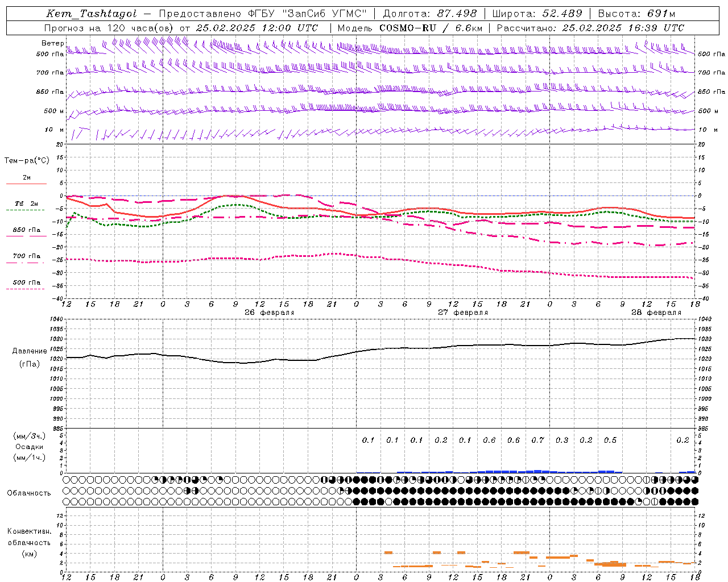The image size is (728, 582).
Task: Click the 0.5 precipitation value
Action: click(x=610, y=440)
